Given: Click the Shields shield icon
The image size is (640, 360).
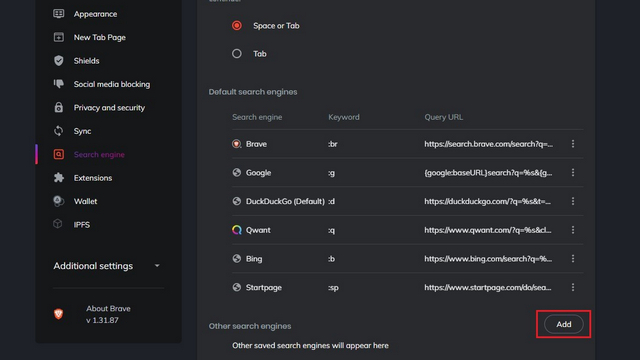Looking at the screenshot, I should point(58,60).
